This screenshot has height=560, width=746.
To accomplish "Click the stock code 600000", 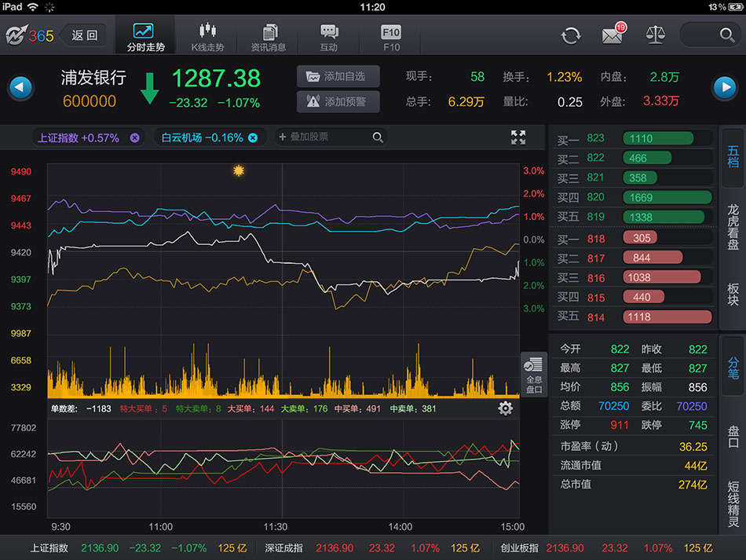I will click(x=90, y=101).
